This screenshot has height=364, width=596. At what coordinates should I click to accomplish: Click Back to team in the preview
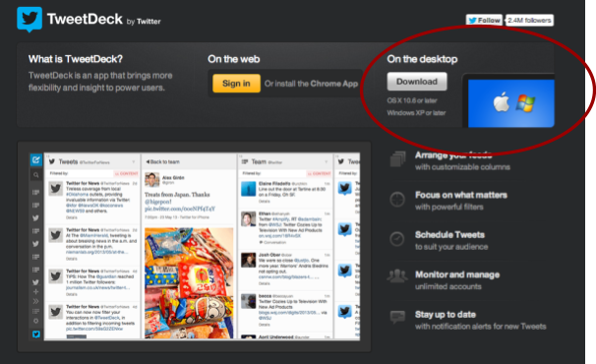point(162,161)
